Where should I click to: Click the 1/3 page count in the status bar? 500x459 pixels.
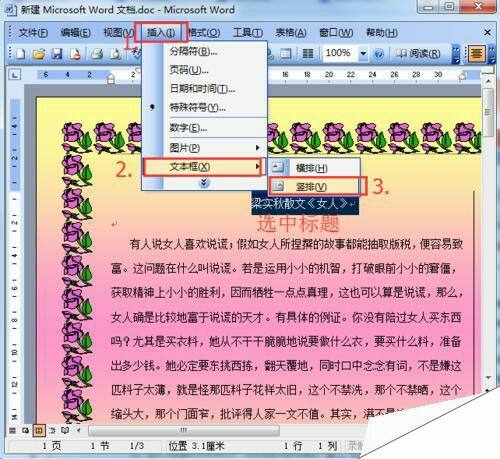tap(137, 446)
